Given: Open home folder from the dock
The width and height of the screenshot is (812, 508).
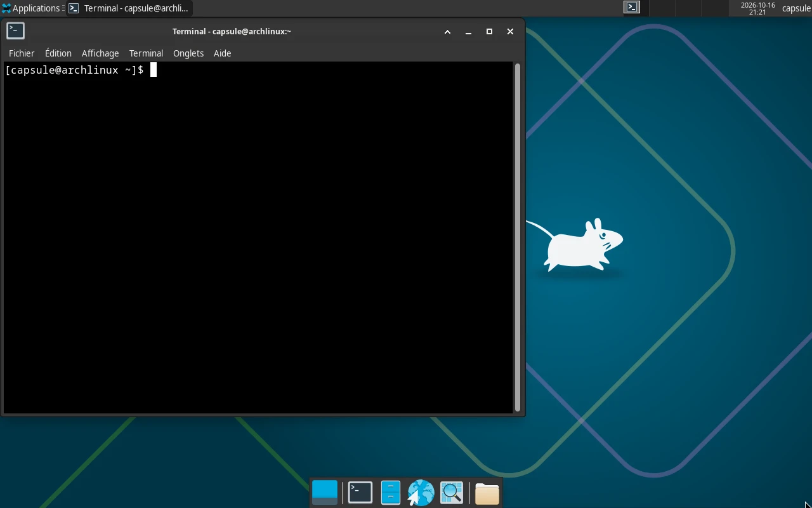Looking at the screenshot, I should pyautogui.click(x=487, y=493).
